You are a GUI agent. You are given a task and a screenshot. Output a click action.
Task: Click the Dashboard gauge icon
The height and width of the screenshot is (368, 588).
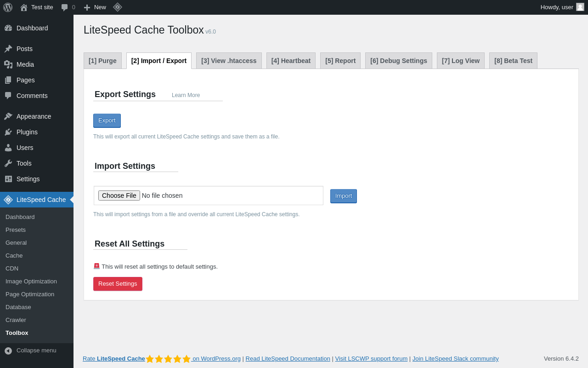[x=8, y=28]
